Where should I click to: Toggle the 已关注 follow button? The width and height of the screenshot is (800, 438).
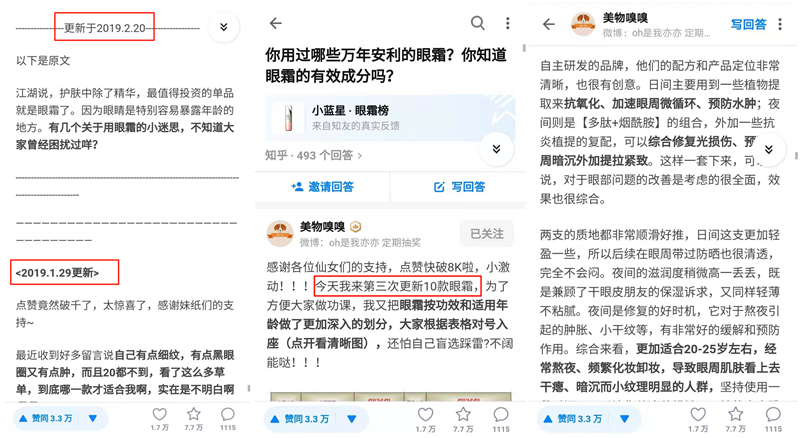pos(487,234)
